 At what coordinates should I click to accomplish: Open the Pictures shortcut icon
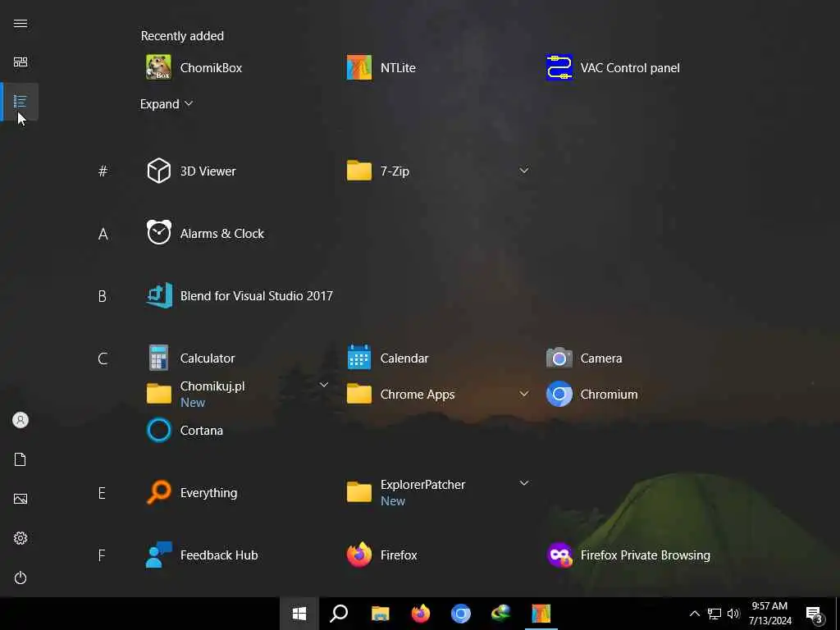click(x=21, y=499)
